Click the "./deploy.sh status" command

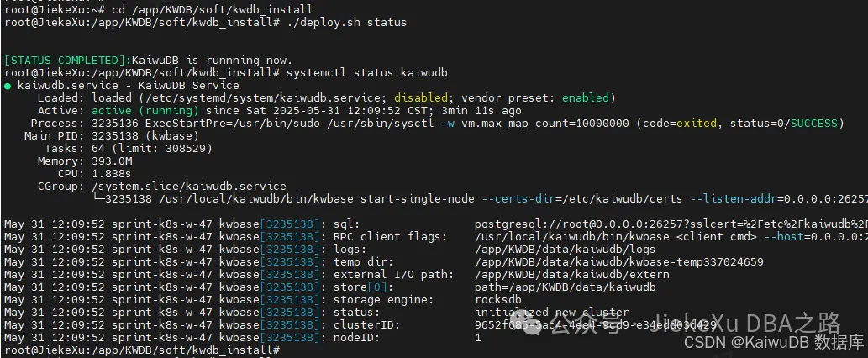click(347, 23)
